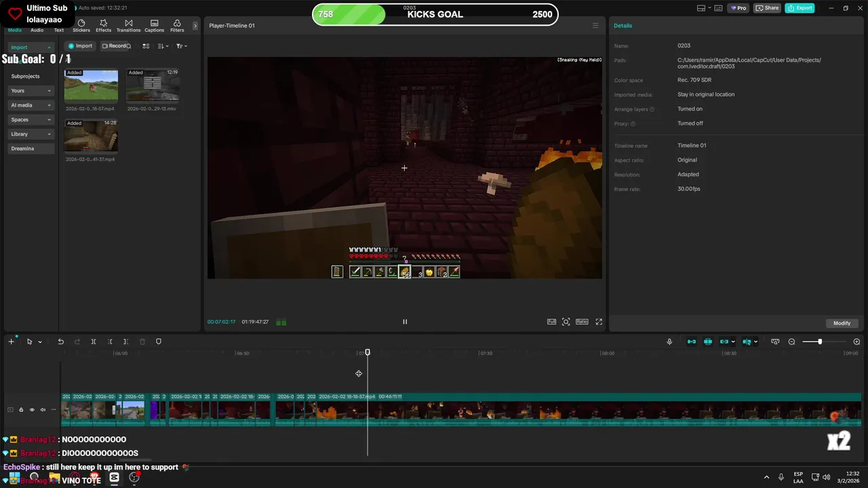The height and width of the screenshot is (488, 868).
Task: Click the snapshot focus icon under player
Action: click(x=566, y=322)
